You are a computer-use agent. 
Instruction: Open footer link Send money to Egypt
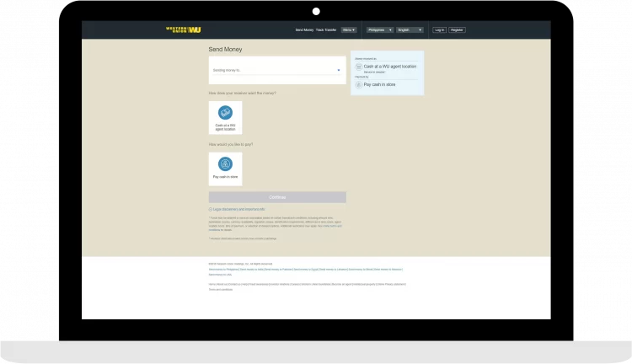[306, 270]
